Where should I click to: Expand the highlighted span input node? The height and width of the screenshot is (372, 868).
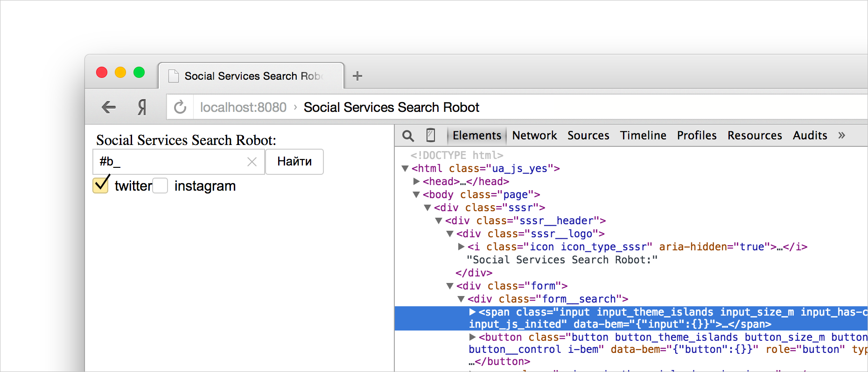472,312
